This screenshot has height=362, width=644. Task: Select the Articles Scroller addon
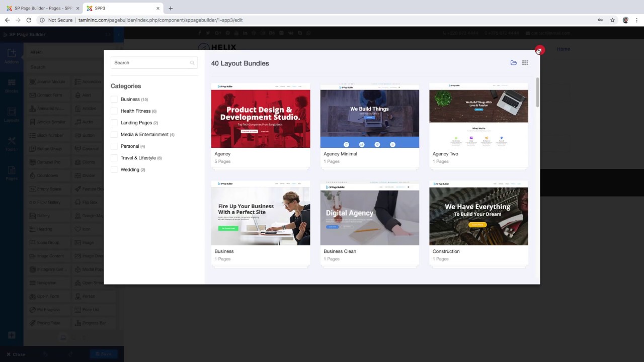point(49,122)
